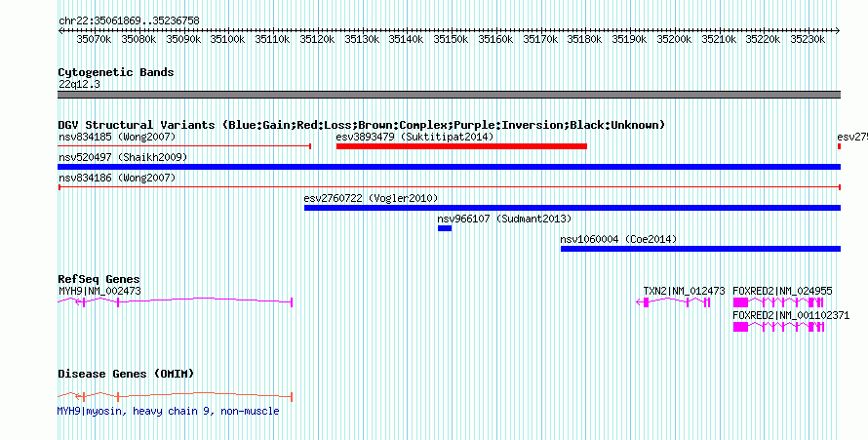Click the MYH9 myosin heavy chain 9 OMIM link
Image resolution: width=868 pixels, height=440 pixels.
[169, 411]
